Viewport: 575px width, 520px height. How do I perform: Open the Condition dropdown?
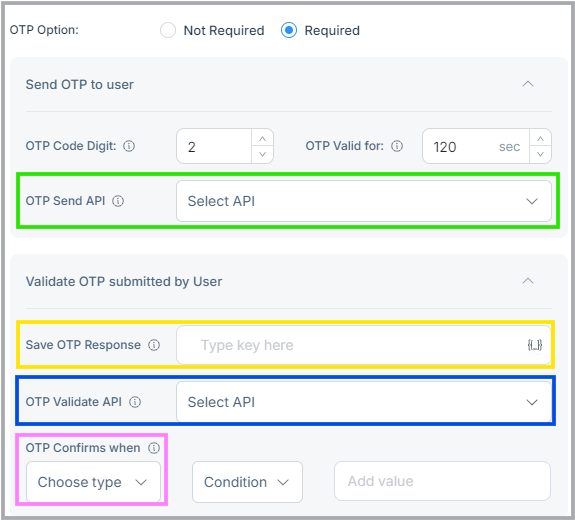coord(247,482)
